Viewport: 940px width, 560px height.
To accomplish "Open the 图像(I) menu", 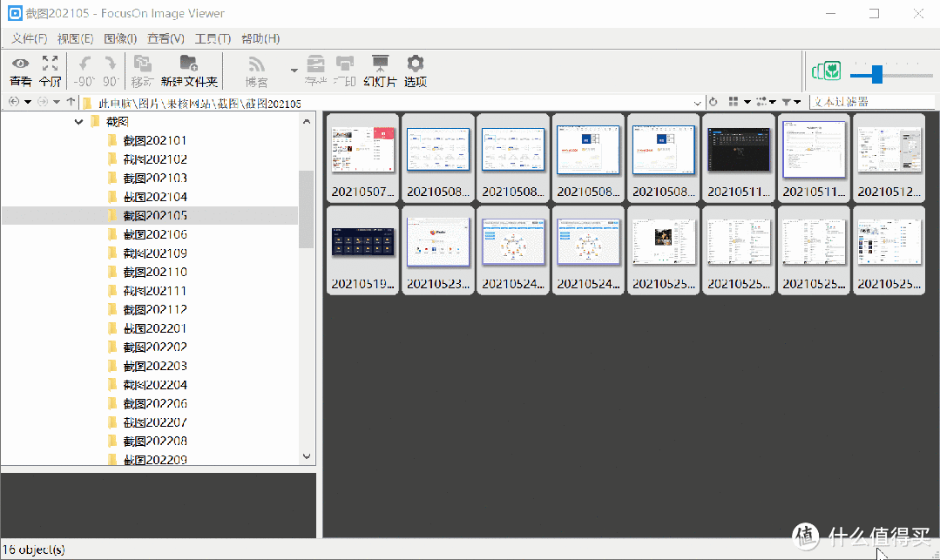I will (x=120, y=38).
